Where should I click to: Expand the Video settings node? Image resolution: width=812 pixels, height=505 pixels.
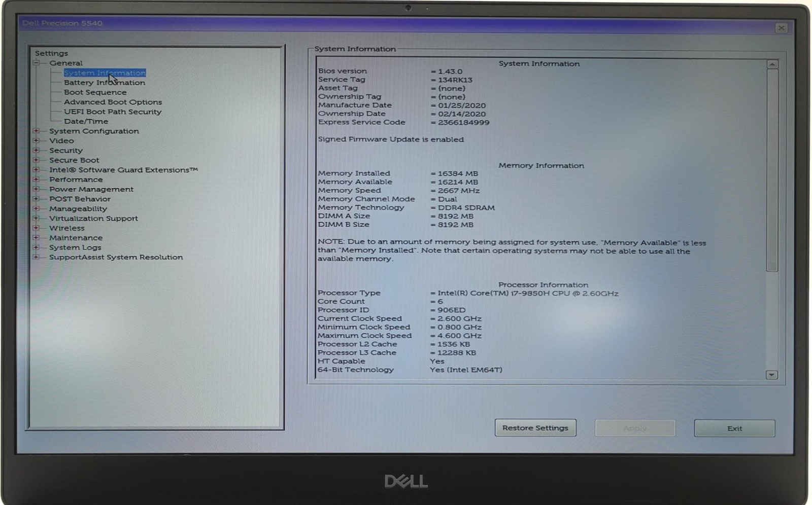[x=36, y=140]
